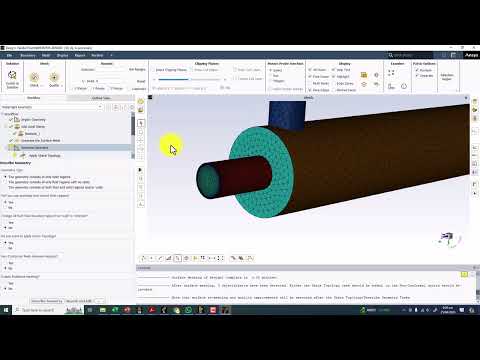Viewport: 480px width, 360px height.
Task: Toggle the Face Edges display checkbox
Action: tap(310, 90)
